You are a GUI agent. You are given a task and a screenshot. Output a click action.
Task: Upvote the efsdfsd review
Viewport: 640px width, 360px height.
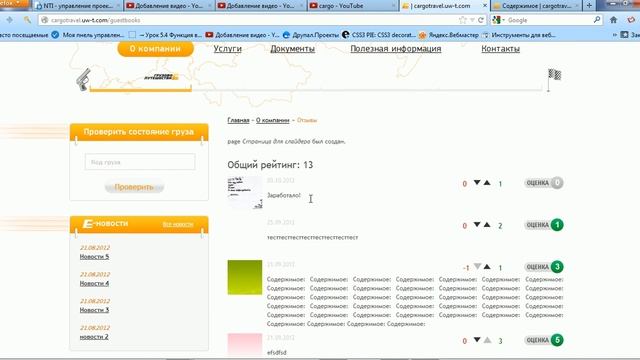pos(487,340)
